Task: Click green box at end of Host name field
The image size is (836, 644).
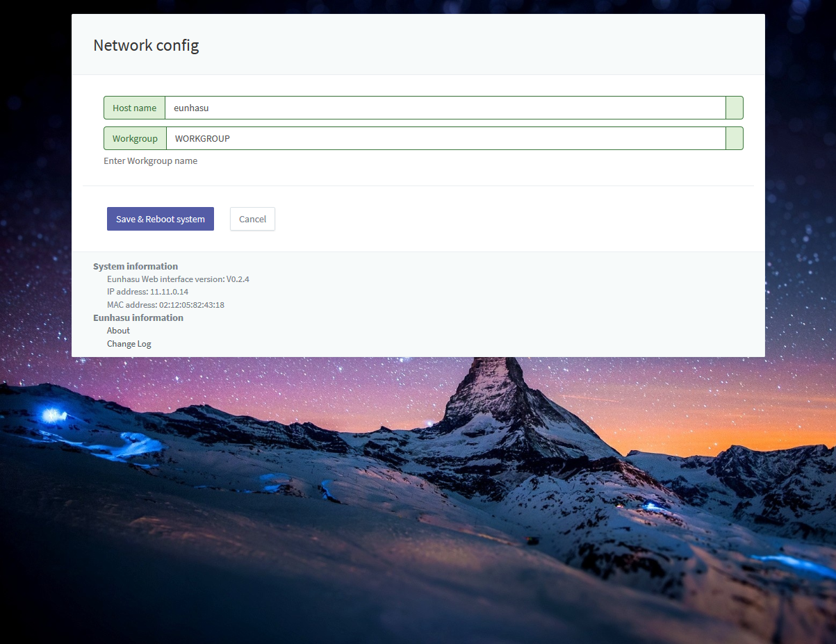Action: [734, 108]
